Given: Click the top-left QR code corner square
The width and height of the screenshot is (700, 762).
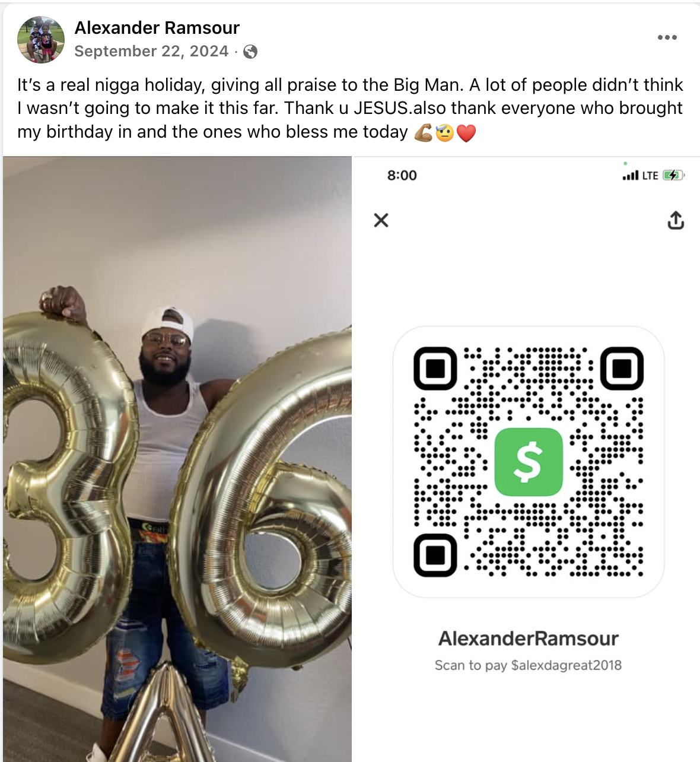Looking at the screenshot, I should (435, 369).
